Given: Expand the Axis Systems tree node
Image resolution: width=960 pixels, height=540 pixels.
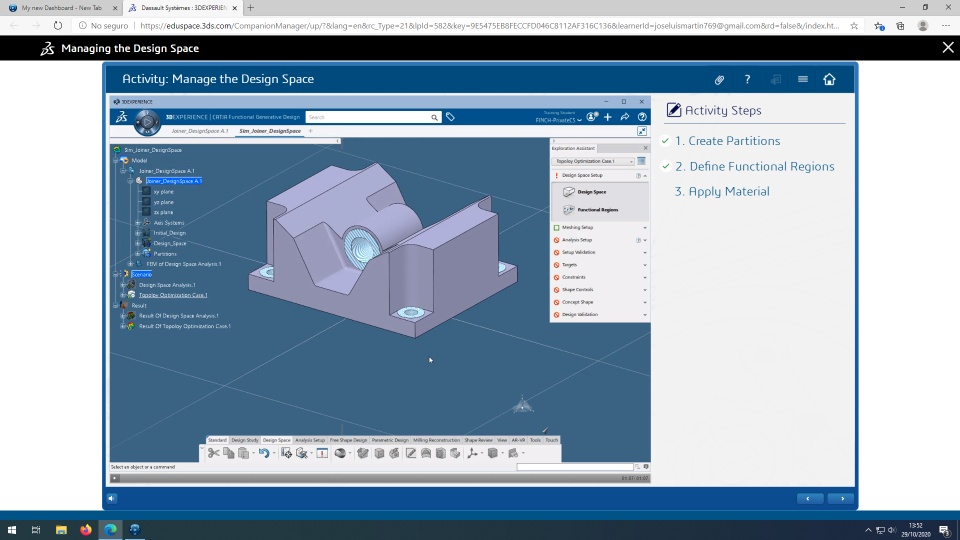Looking at the screenshot, I should tap(137, 223).
